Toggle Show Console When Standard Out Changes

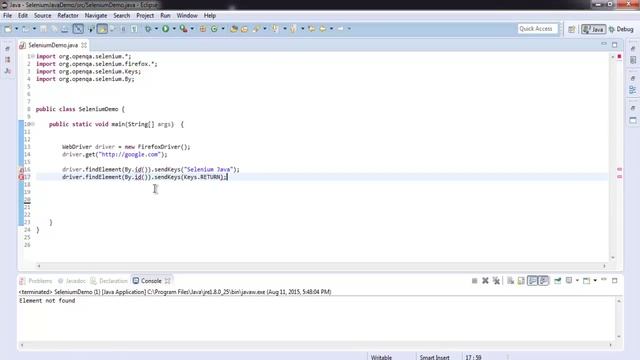point(532,281)
